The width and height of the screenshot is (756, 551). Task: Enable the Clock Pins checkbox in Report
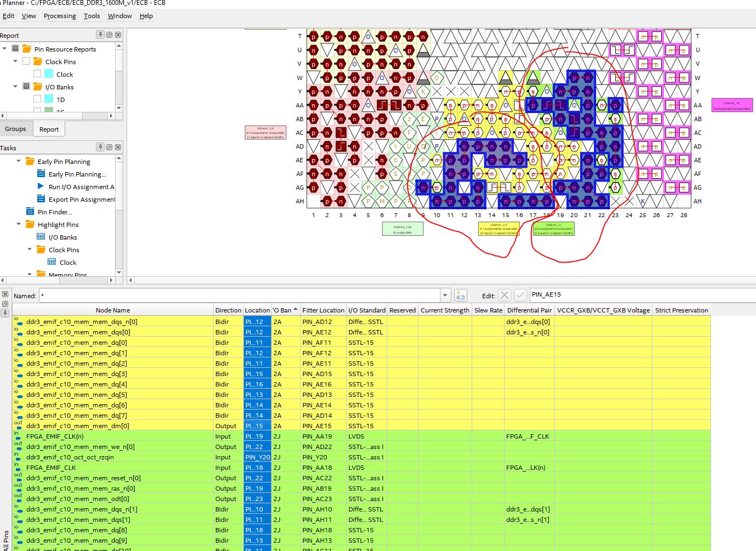tap(26, 61)
